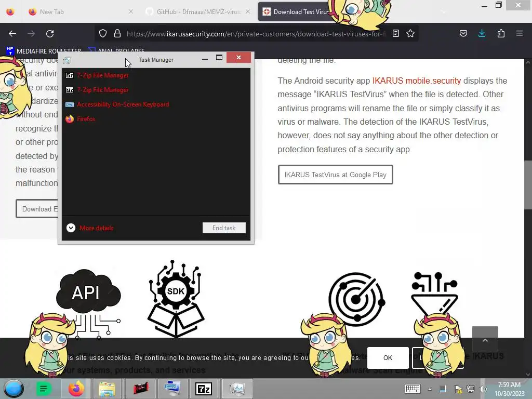Click the filter funnel circuit icon

(435, 295)
